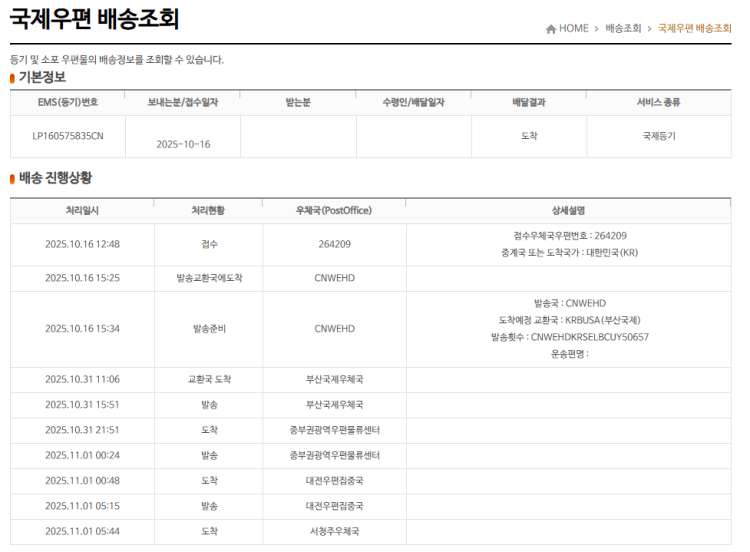Select the orange 국제우편 배송조회 breadcrumb
Screen dimensions: 750x552
pyautogui.click(x=694, y=29)
